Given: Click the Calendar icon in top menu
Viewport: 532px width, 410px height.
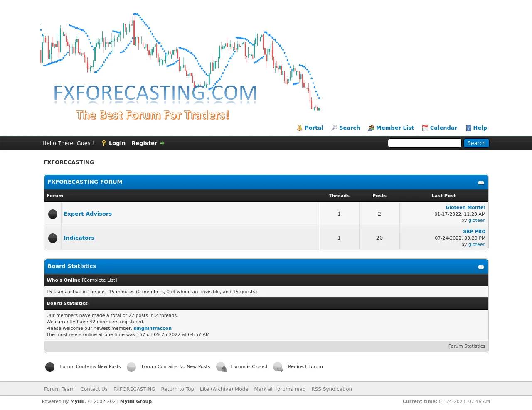Looking at the screenshot, I should tap(425, 128).
